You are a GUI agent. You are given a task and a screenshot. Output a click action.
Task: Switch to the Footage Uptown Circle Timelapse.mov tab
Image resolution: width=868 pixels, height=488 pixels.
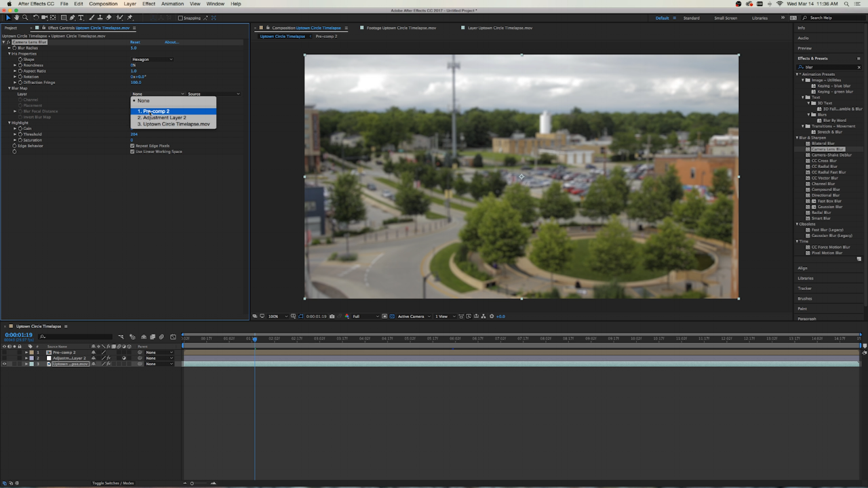click(401, 28)
